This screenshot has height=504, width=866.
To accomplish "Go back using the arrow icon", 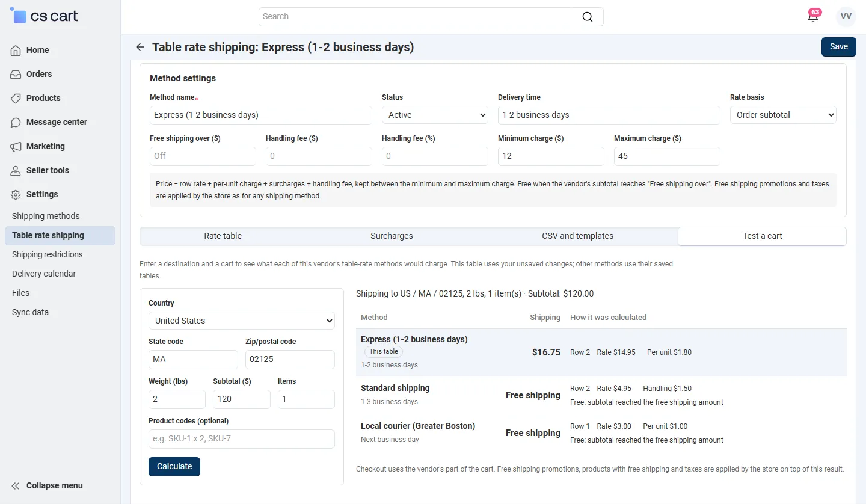I will coord(140,47).
